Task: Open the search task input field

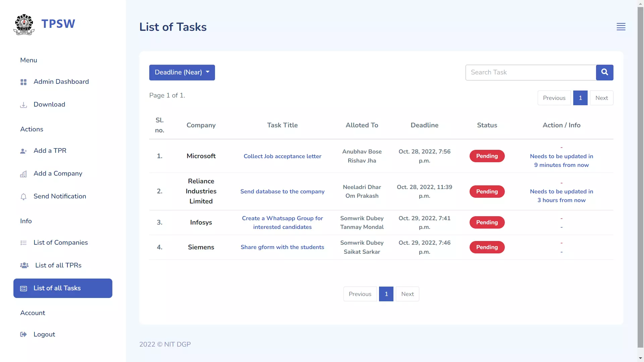Action: click(x=530, y=72)
